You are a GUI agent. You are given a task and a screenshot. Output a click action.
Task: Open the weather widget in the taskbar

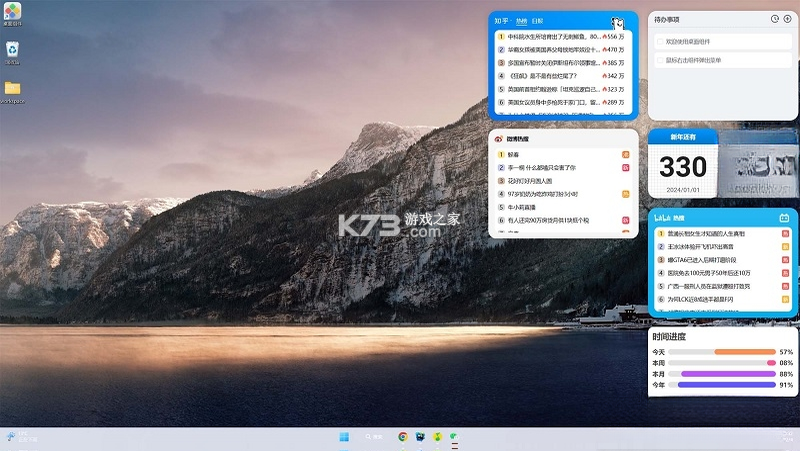point(20,437)
